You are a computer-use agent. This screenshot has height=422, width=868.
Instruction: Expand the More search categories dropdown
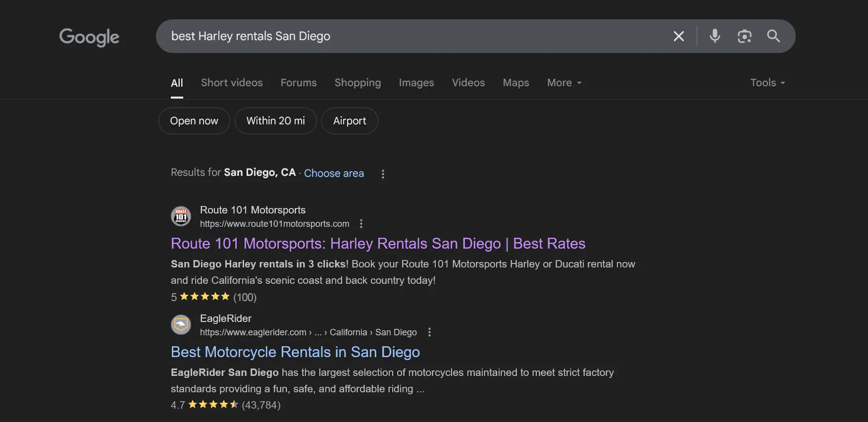(564, 83)
